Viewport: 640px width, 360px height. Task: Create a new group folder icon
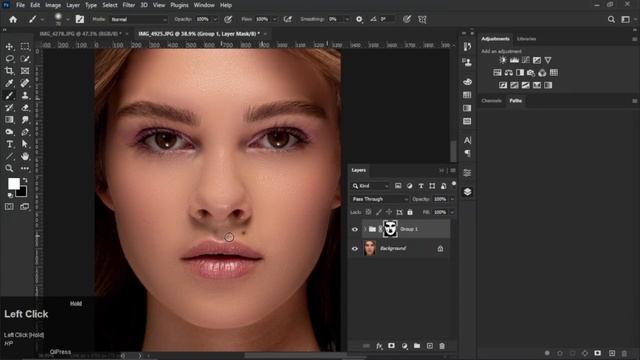click(417, 346)
